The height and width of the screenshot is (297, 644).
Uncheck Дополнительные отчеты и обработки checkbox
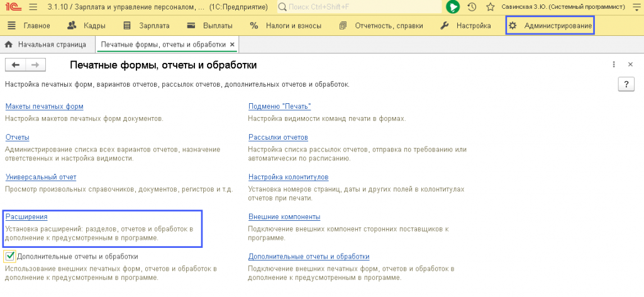[9, 256]
